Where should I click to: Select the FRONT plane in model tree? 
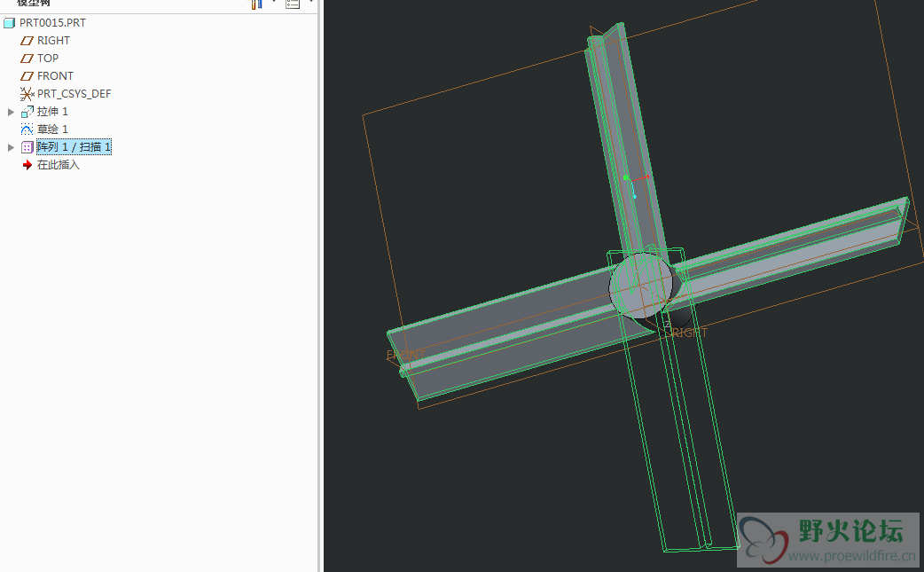[x=55, y=76]
